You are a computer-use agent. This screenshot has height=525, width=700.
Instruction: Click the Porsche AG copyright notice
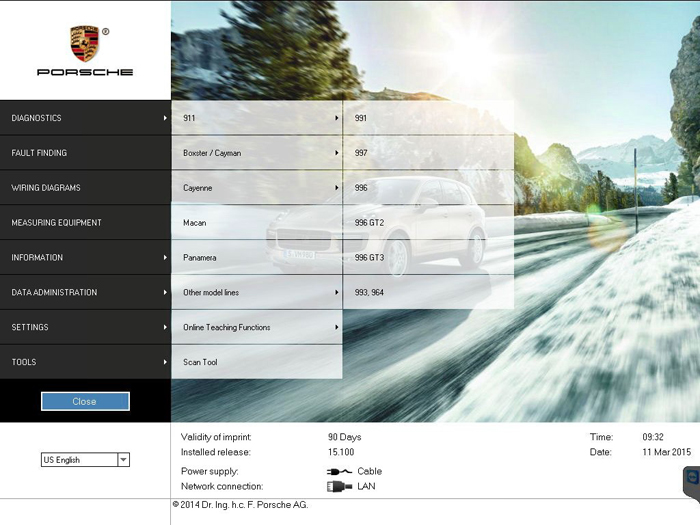coord(240,505)
